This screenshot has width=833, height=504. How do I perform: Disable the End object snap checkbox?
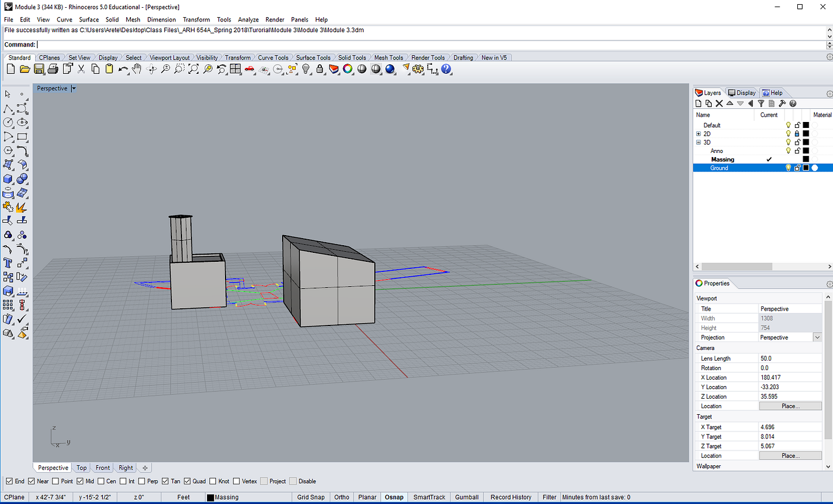(x=10, y=481)
